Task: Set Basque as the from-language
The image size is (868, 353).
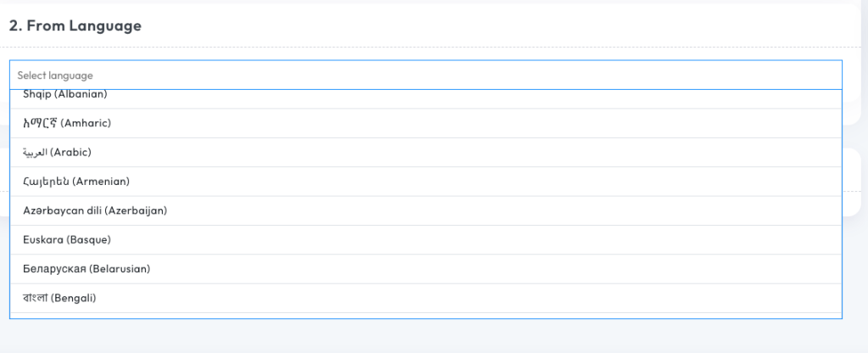Action: point(67,240)
